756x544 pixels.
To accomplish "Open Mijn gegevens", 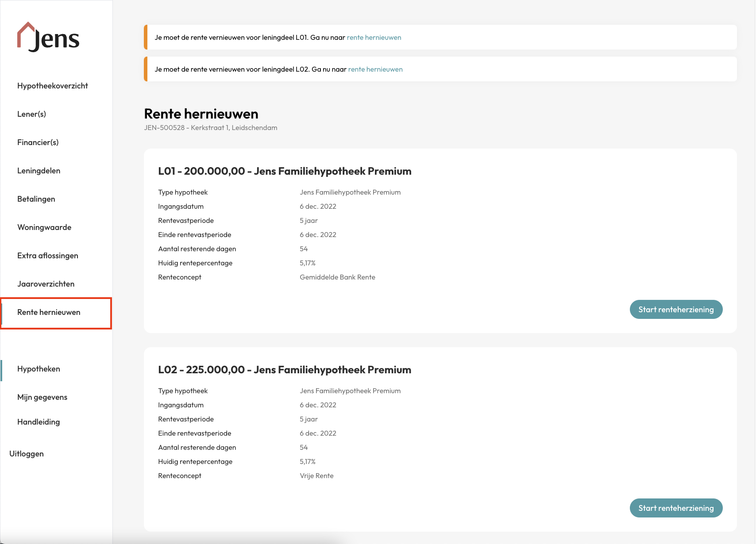I will pos(42,397).
